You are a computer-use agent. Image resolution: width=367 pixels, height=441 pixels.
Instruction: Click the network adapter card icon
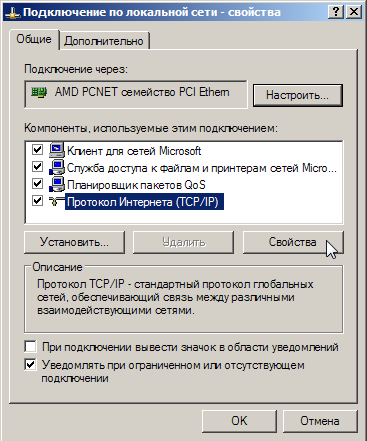tap(39, 92)
